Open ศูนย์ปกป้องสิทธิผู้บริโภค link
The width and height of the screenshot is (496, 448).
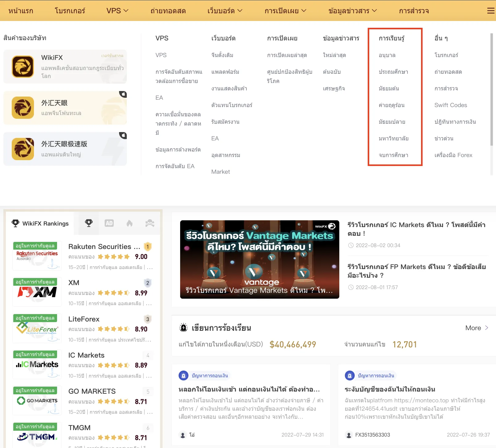290,76
